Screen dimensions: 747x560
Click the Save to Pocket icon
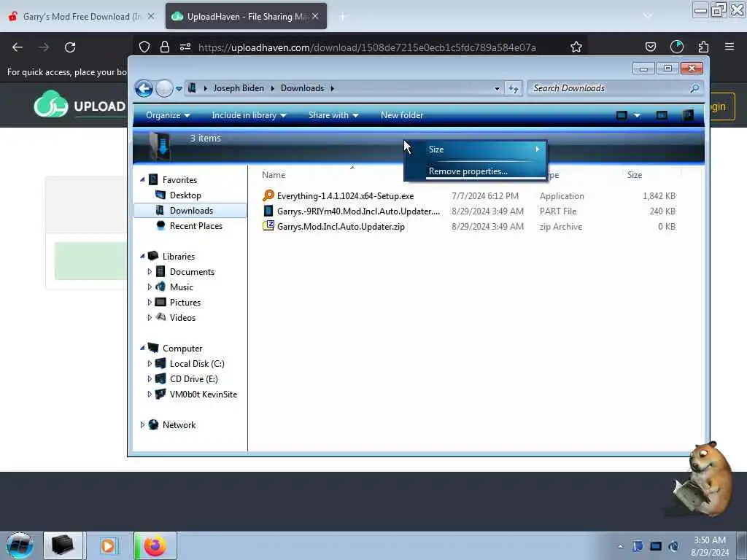650,47
